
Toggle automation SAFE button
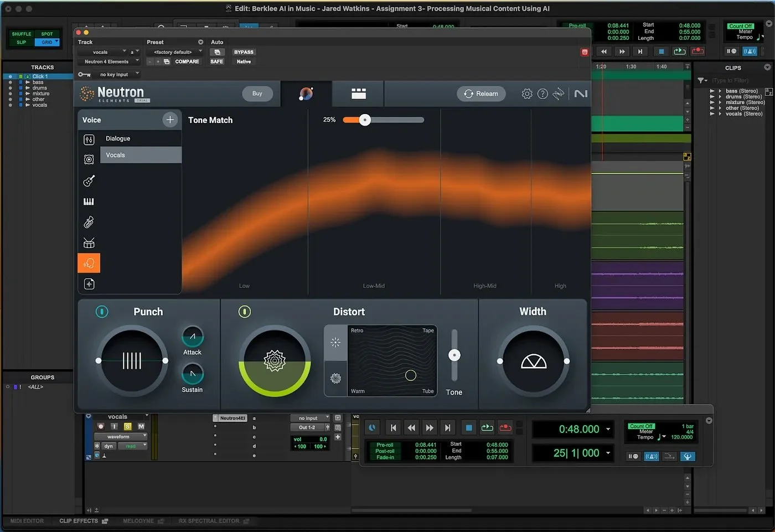coord(217,61)
